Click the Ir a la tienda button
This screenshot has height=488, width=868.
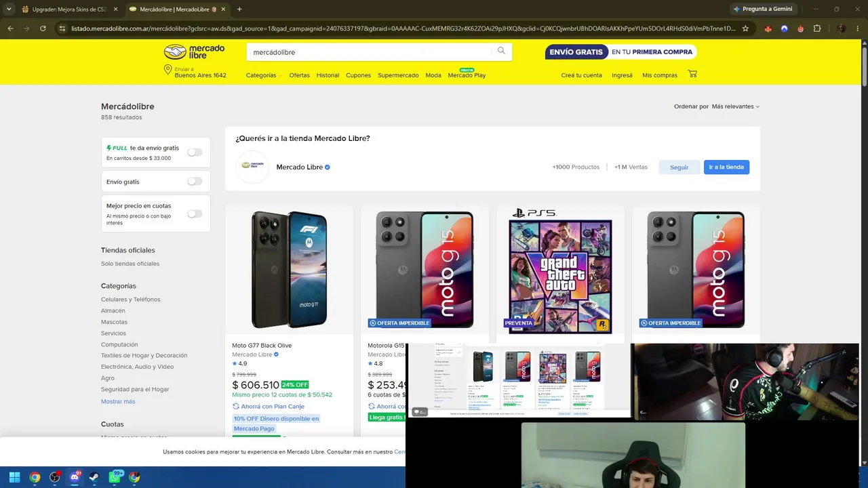(726, 167)
